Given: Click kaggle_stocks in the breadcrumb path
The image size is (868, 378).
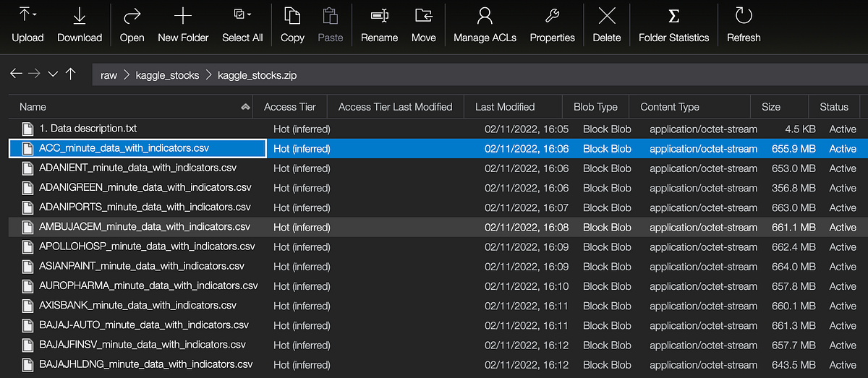Looking at the screenshot, I should [x=168, y=75].
